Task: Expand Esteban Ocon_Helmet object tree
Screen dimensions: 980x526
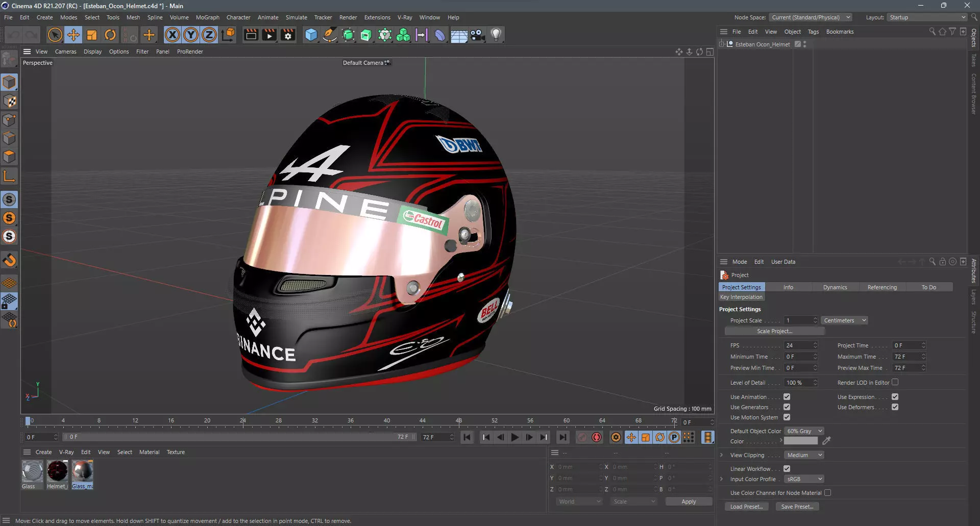Action: [x=722, y=44]
